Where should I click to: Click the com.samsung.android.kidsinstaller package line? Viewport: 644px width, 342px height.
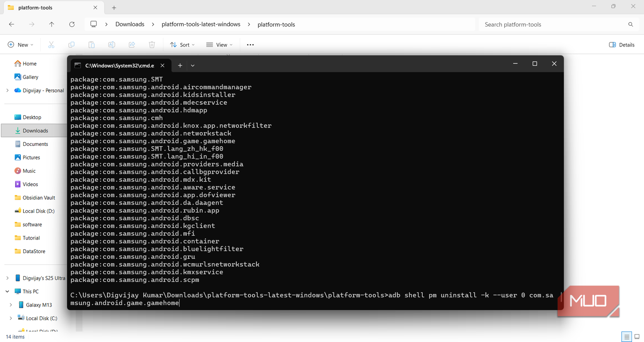click(x=153, y=95)
